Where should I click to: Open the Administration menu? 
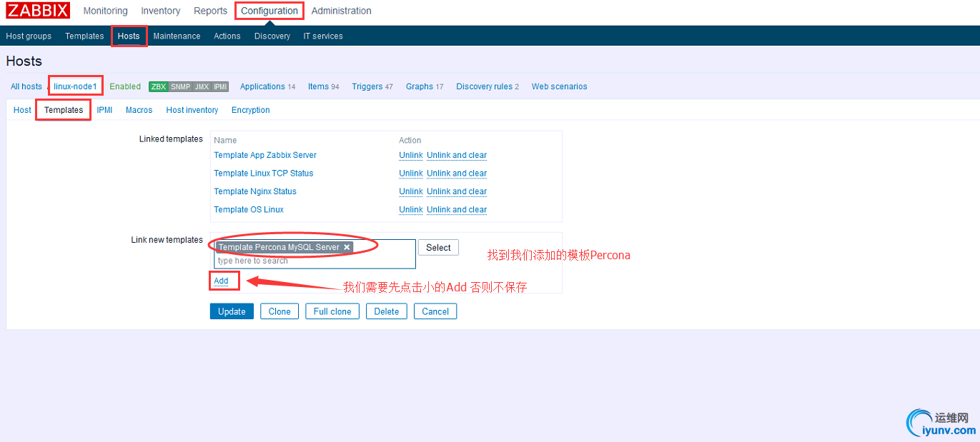pyautogui.click(x=342, y=11)
